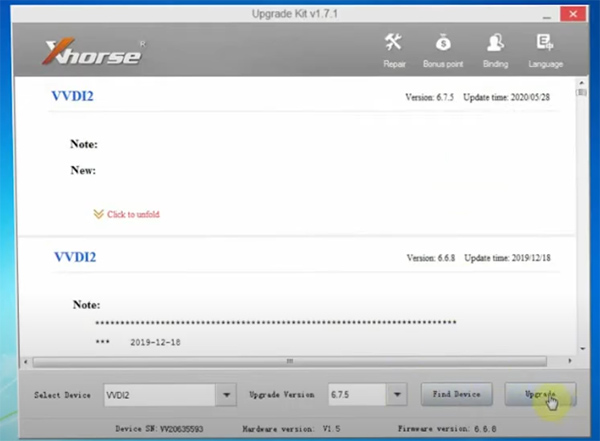Click the vertical scrollbar thumb
Viewport: 600px width, 441px height.
click(x=582, y=92)
